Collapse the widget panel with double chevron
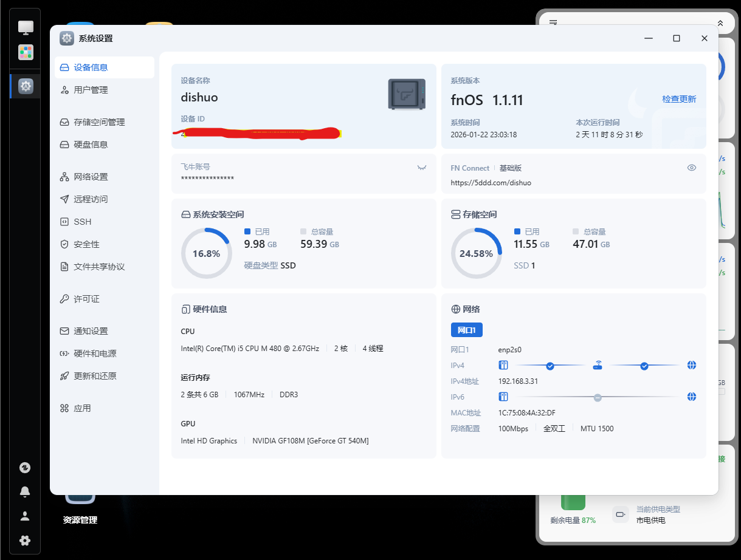741x560 pixels. tap(720, 23)
